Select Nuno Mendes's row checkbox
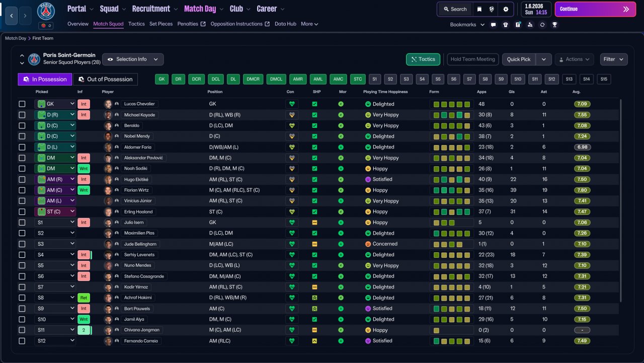The image size is (644, 363). [x=22, y=266]
